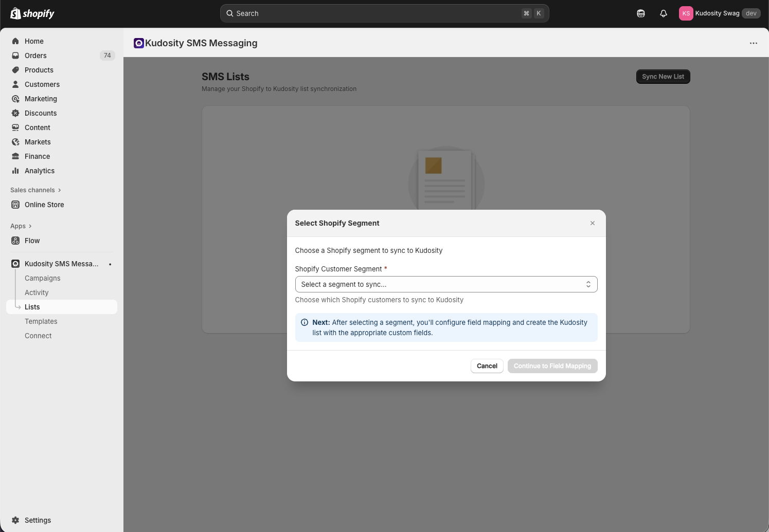The width and height of the screenshot is (769, 532).
Task: Open the three-dot more actions menu
Action: 754,43
